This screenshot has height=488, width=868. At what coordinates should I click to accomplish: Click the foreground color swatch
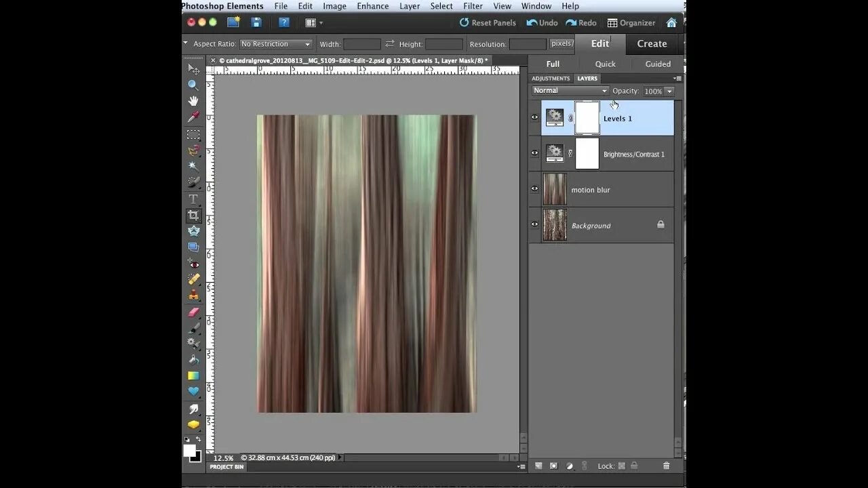[x=190, y=450]
